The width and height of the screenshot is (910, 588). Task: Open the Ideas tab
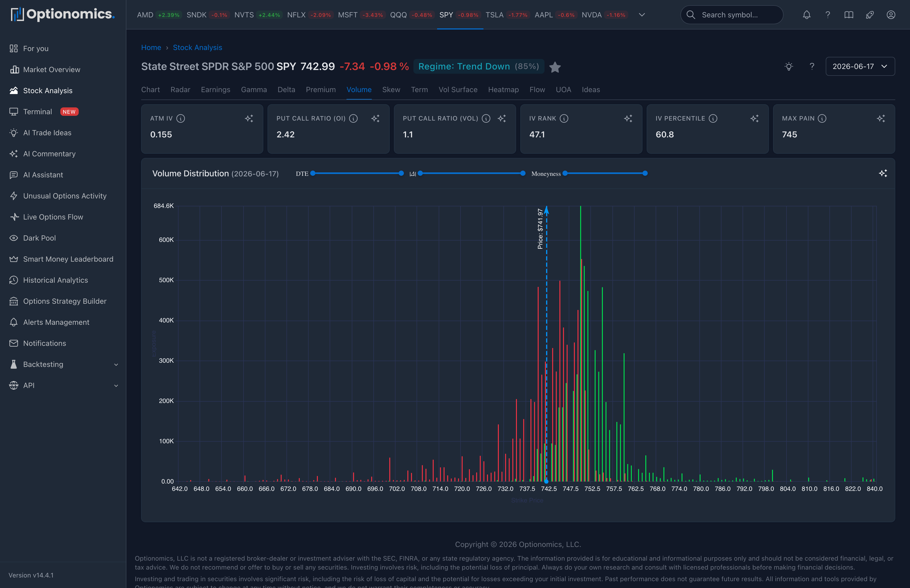[591, 90]
